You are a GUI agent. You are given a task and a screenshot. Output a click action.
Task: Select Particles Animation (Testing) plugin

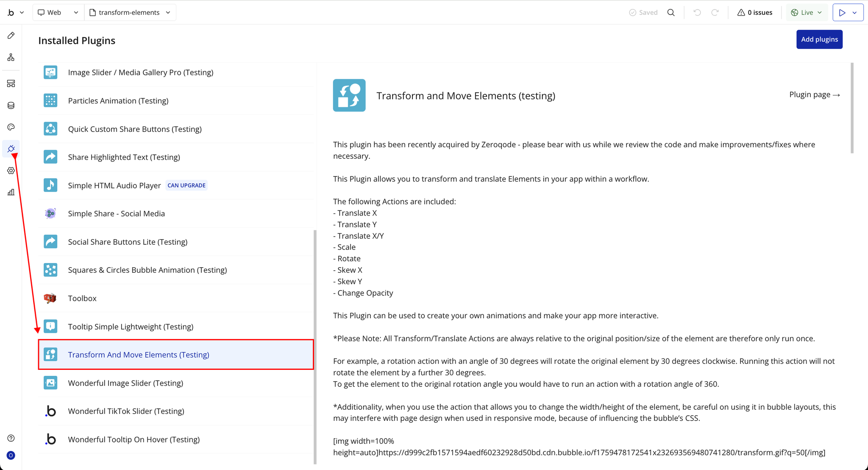tap(118, 101)
